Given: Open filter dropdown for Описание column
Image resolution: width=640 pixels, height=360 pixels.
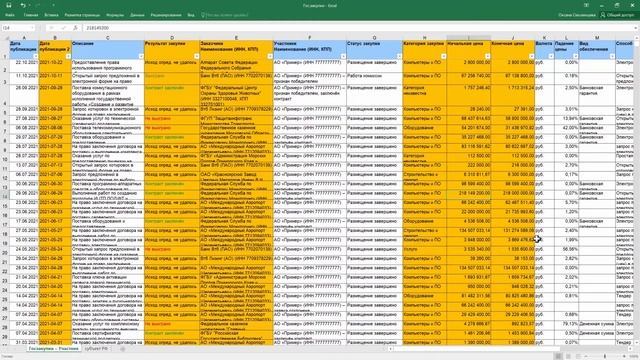Looking at the screenshot, I should coord(140,56).
